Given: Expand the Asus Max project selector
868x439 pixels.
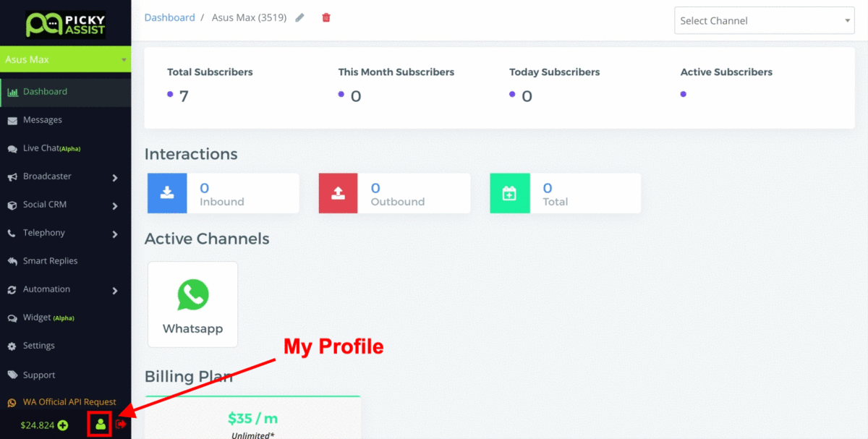Looking at the screenshot, I should pos(65,59).
